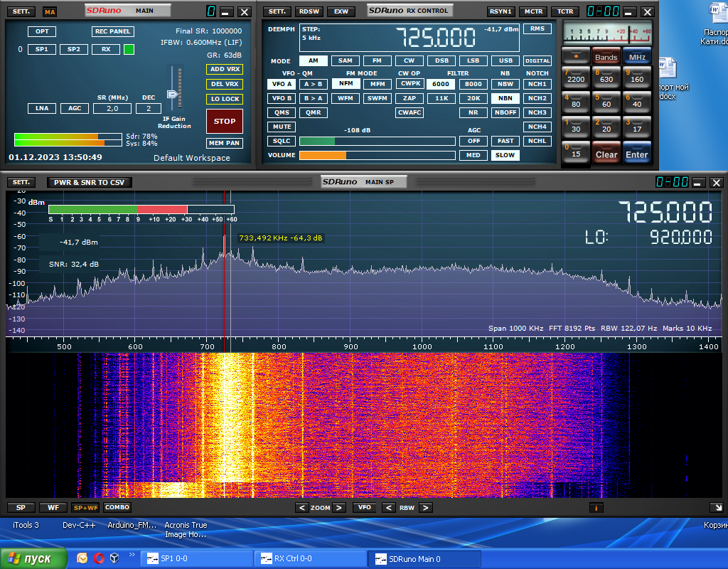Viewport: 728px width, 569px height.
Task: Select NFM FM mode
Action: [x=346, y=84]
